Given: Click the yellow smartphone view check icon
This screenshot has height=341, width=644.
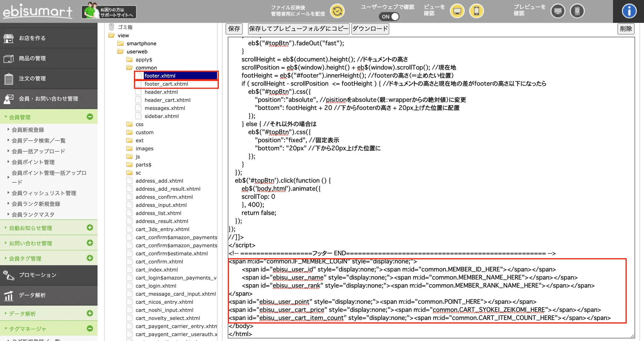Looking at the screenshot, I should click(x=476, y=11).
